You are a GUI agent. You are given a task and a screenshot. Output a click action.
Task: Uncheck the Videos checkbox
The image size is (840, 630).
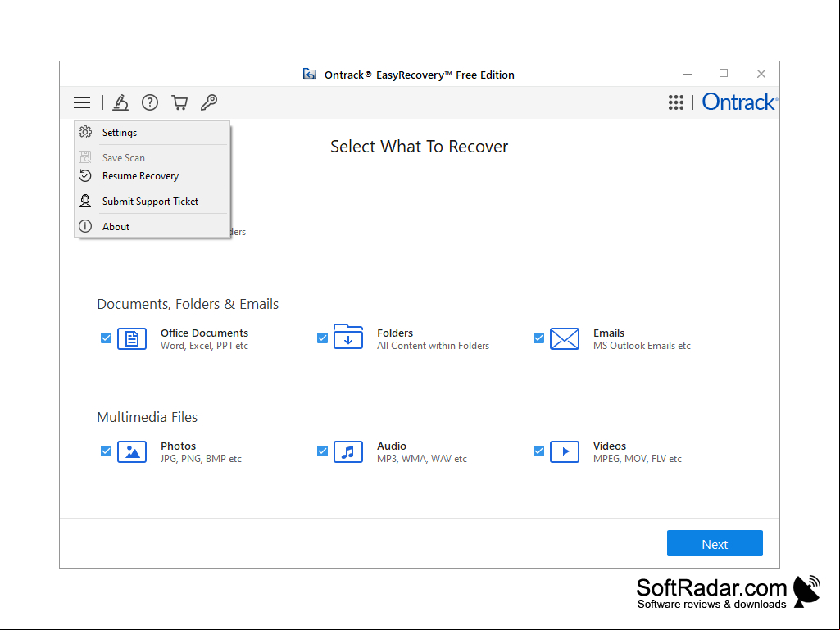tap(539, 451)
